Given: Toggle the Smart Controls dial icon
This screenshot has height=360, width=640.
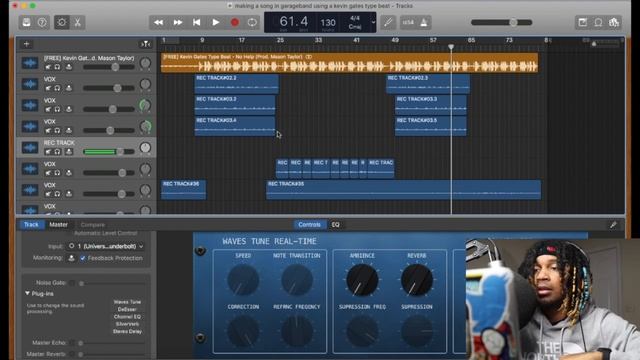Looking at the screenshot, I should 62,22.
